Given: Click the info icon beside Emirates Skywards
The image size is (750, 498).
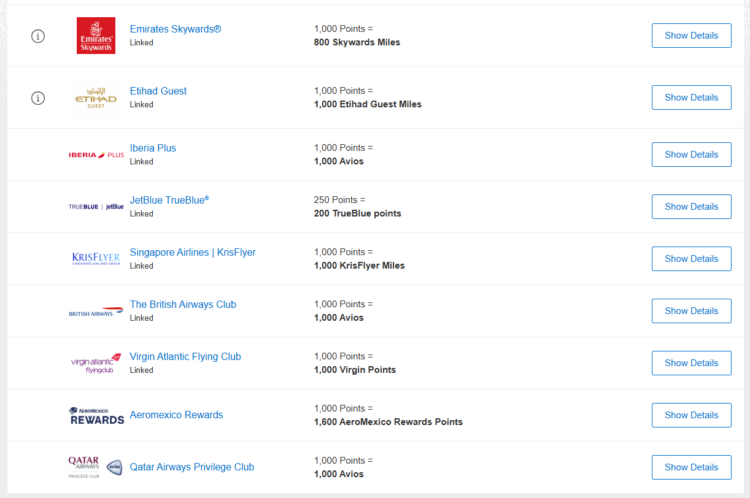Looking at the screenshot, I should pyautogui.click(x=38, y=36).
